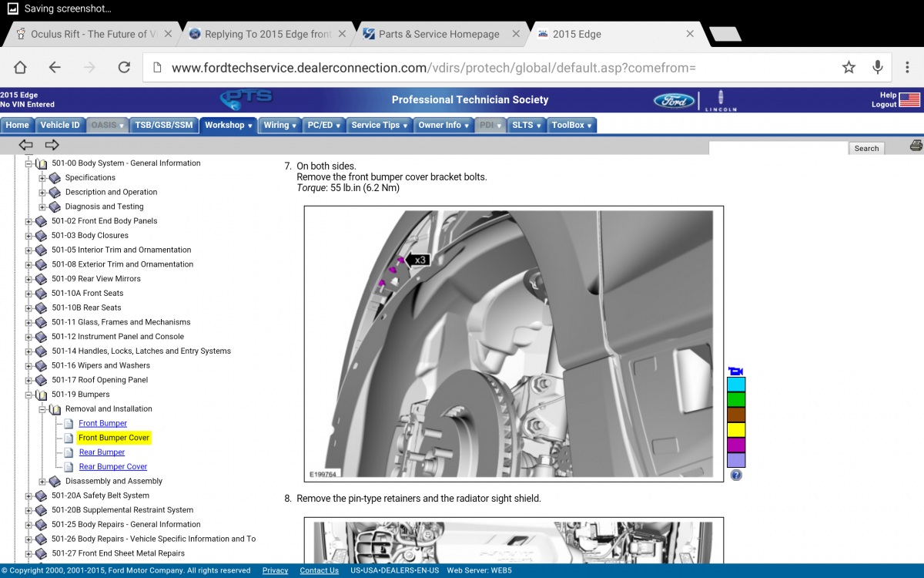Click the left arrow navigation icon
Viewport: 924px width, 578px height.
26,145
